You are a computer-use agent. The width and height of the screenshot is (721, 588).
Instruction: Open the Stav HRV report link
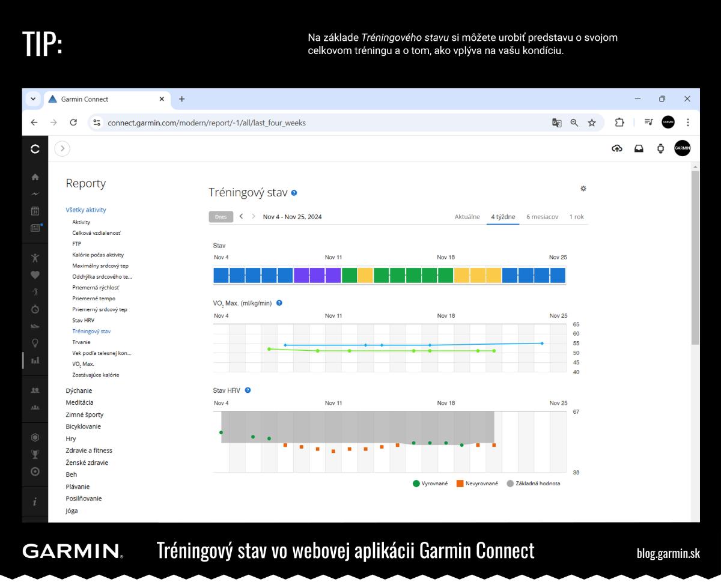pyautogui.click(x=83, y=320)
